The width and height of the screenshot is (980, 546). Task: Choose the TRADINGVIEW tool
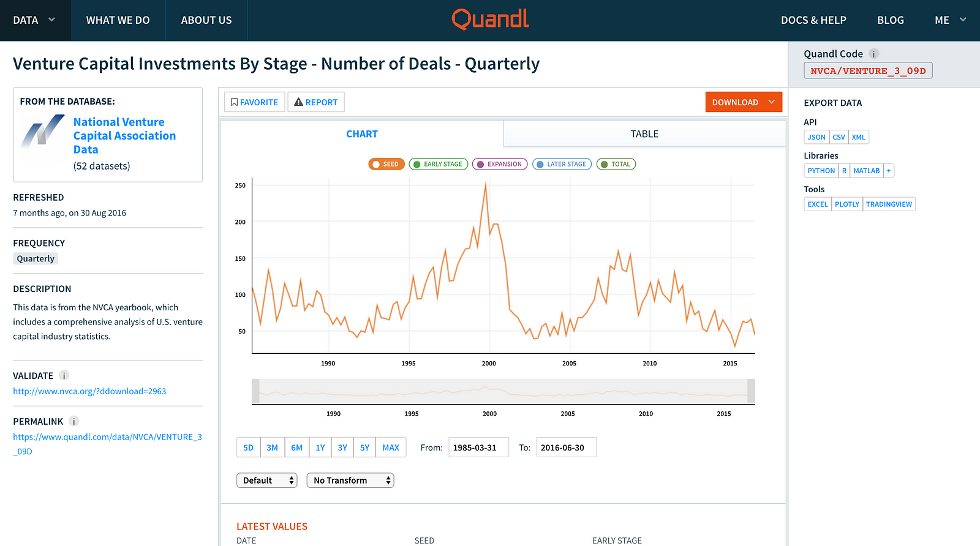coord(889,204)
